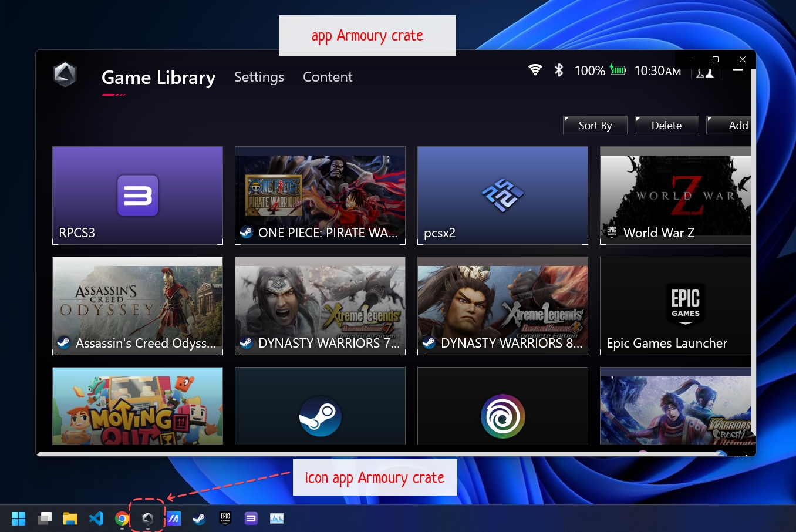Switch to the Game Library tab
Image resolution: width=796 pixels, height=532 pixels.
(158, 78)
